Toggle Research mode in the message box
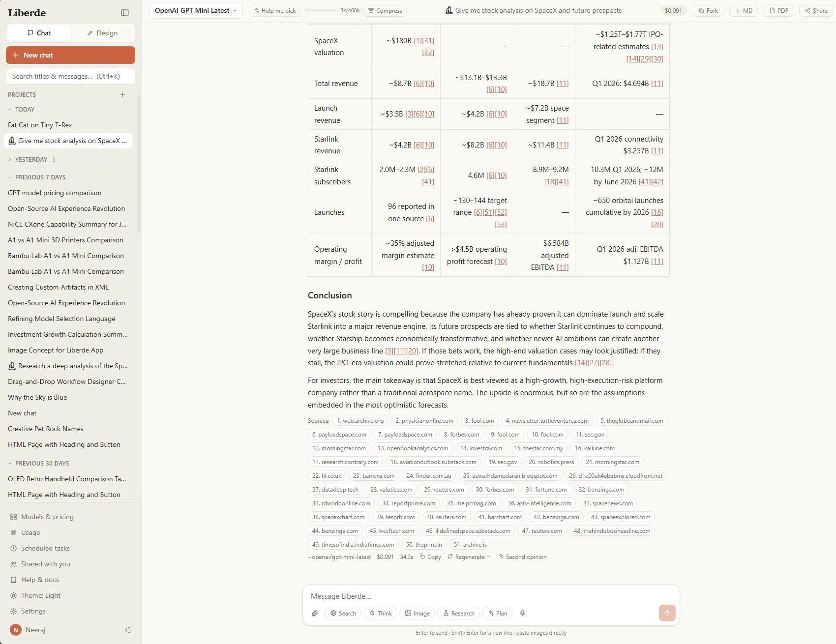 tap(458, 613)
